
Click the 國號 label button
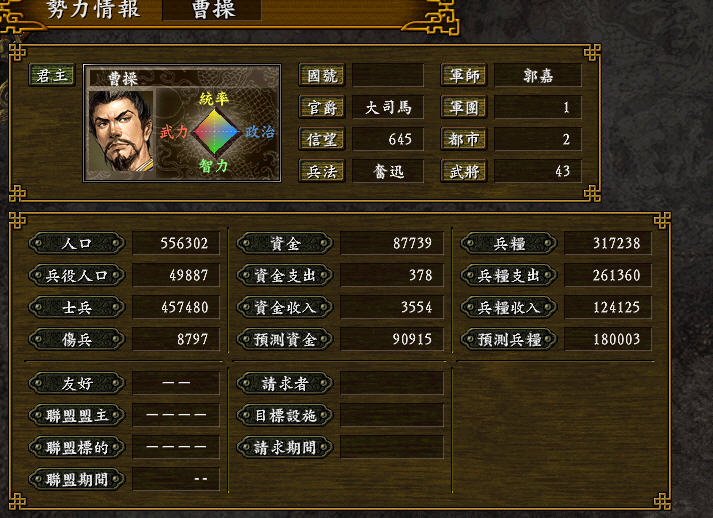point(321,75)
